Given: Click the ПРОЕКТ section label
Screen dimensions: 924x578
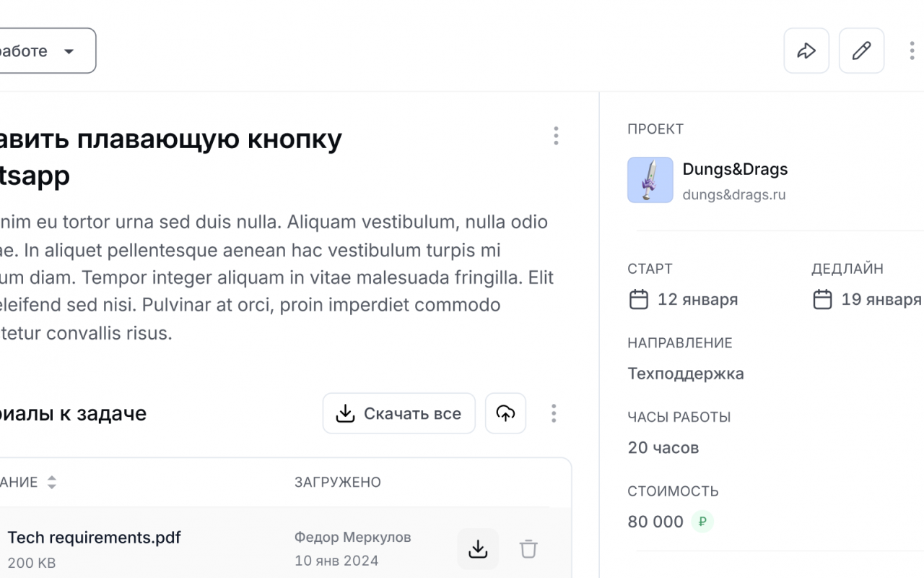Looking at the screenshot, I should 655,129.
